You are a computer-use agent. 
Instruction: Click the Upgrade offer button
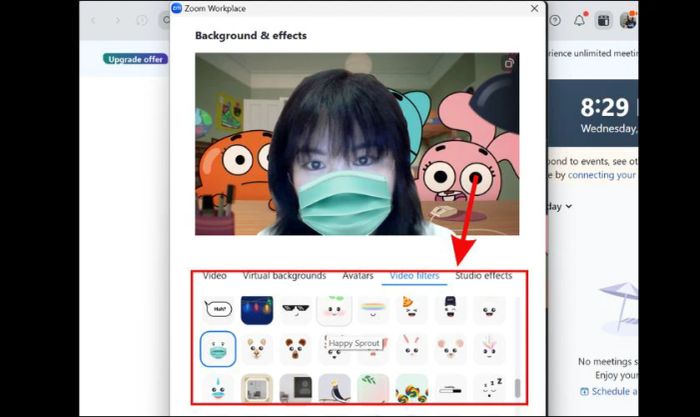(x=135, y=59)
